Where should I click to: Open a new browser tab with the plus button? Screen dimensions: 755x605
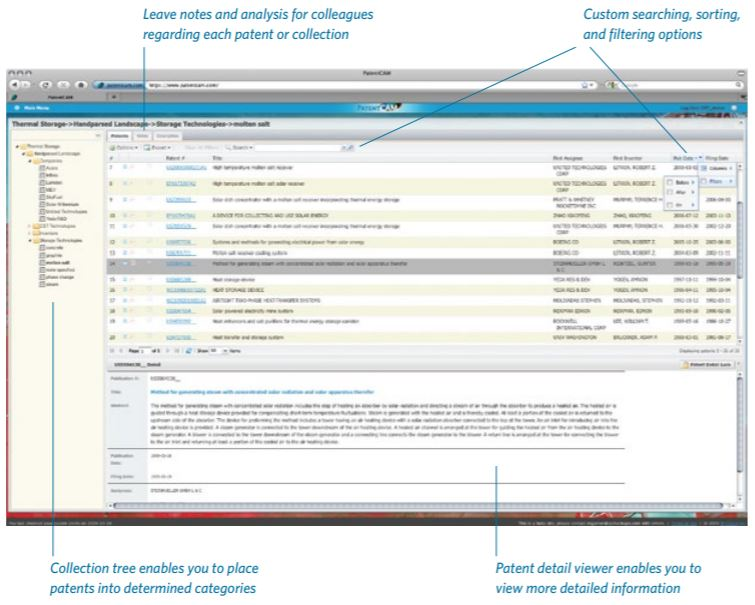(114, 97)
